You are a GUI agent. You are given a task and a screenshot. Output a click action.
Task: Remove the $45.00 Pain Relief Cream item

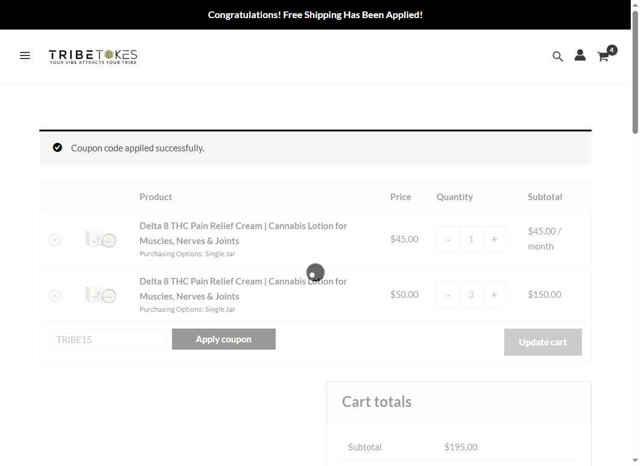(55, 240)
